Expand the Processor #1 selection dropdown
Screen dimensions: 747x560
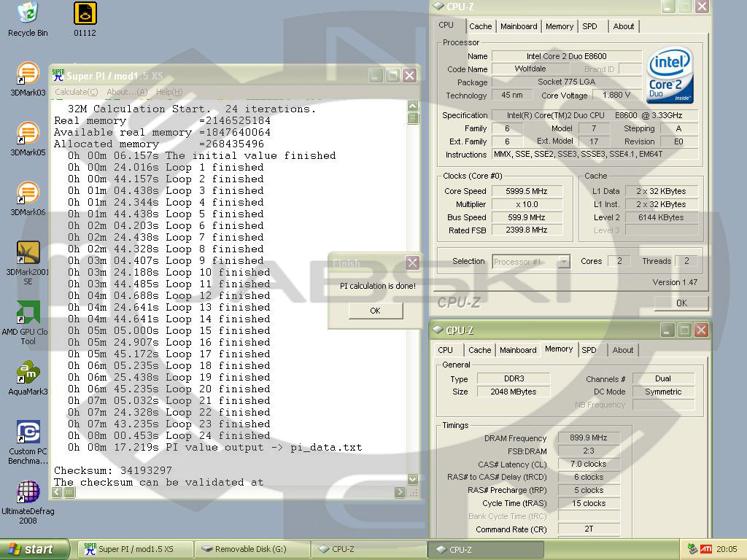pyautogui.click(x=564, y=262)
